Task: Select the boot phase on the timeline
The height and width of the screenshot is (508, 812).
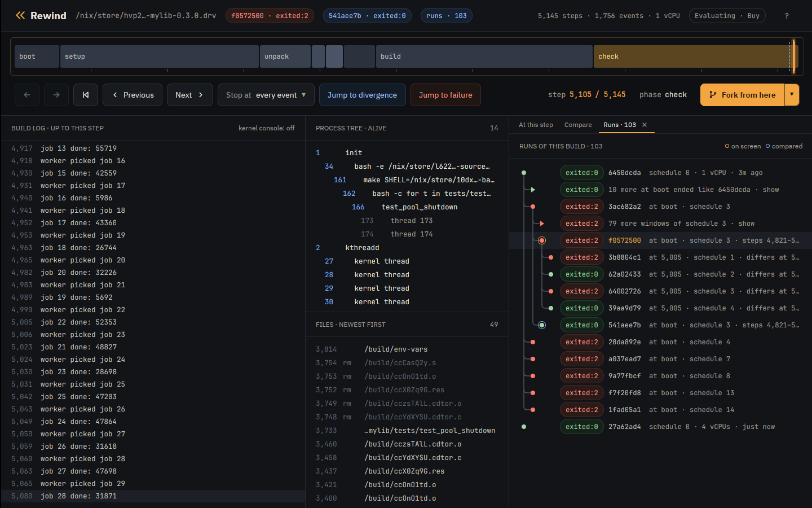Action: tap(37, 56)
